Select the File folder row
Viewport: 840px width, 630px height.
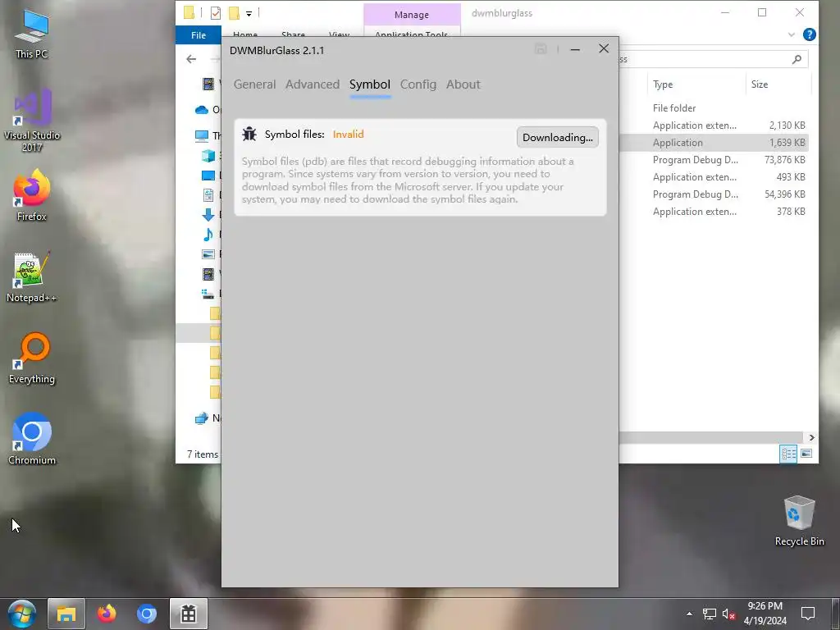(x=714, y=107)
